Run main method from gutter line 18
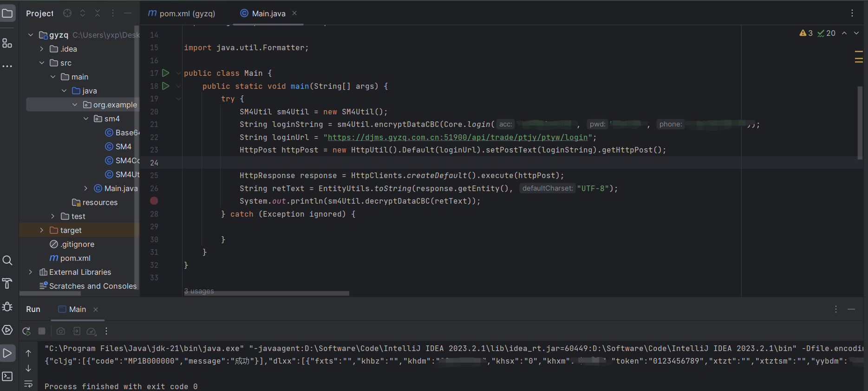The image size is (868, 391). 165,86
